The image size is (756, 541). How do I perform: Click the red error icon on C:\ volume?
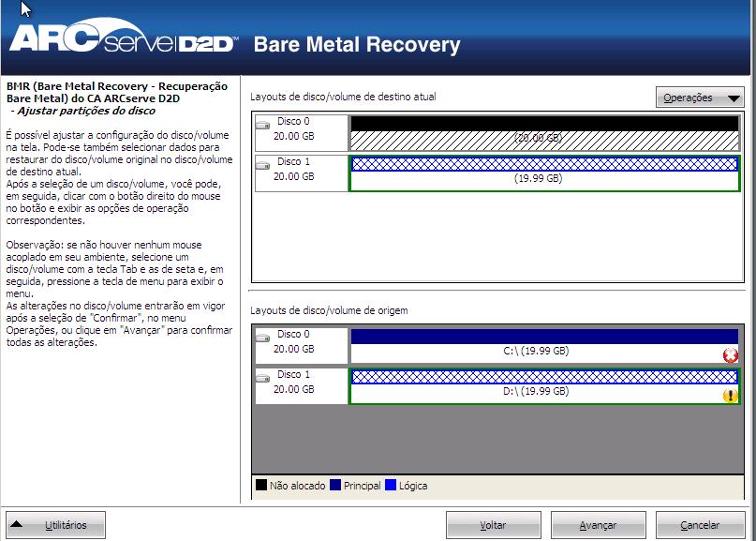click(x=731, y=355)
